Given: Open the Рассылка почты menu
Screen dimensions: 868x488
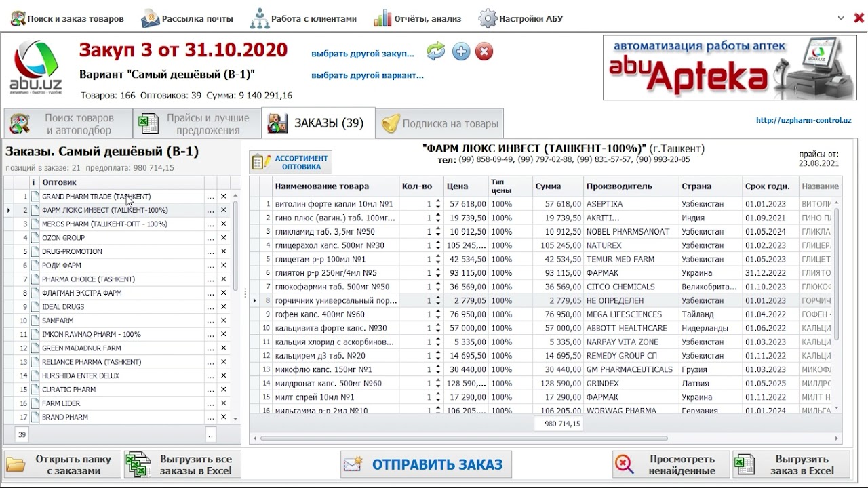Looking at the screenshot, I should pyautogui.click(x=187, y=18).
